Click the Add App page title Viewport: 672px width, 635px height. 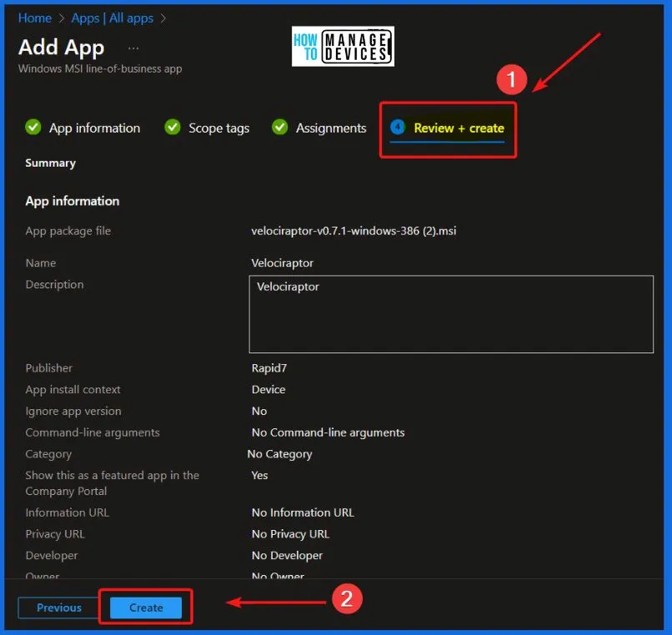pos(62,47)
